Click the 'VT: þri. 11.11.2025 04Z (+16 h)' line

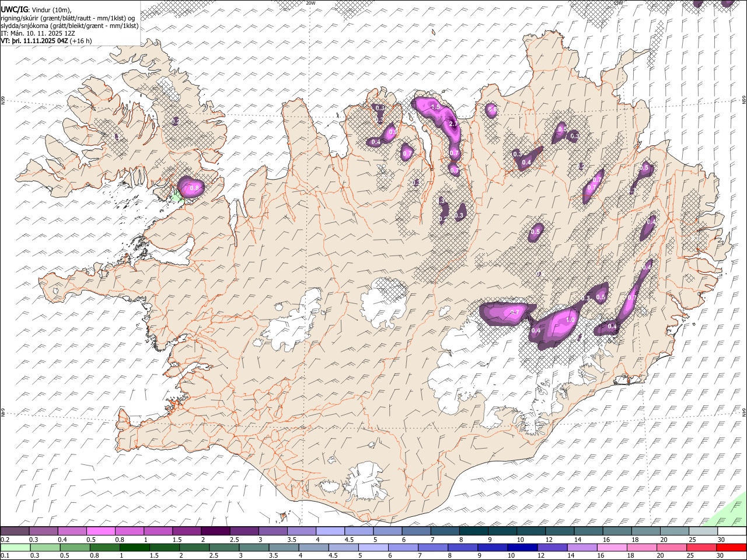pos(46,41)
